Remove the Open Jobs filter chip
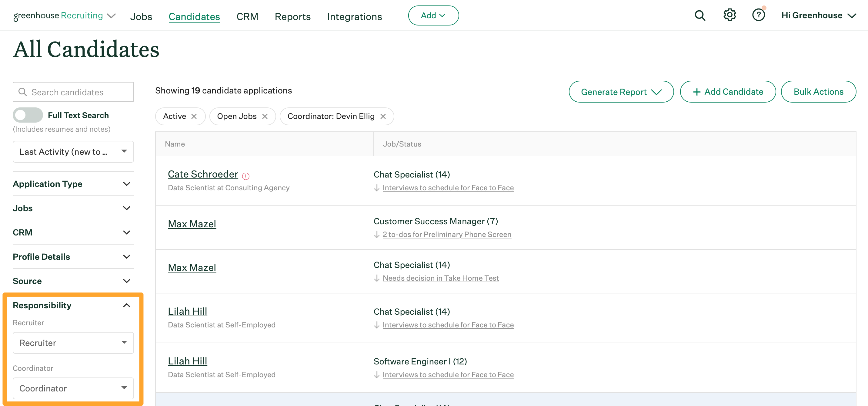This screenshot has width=868, height=406. coord(265,117)
